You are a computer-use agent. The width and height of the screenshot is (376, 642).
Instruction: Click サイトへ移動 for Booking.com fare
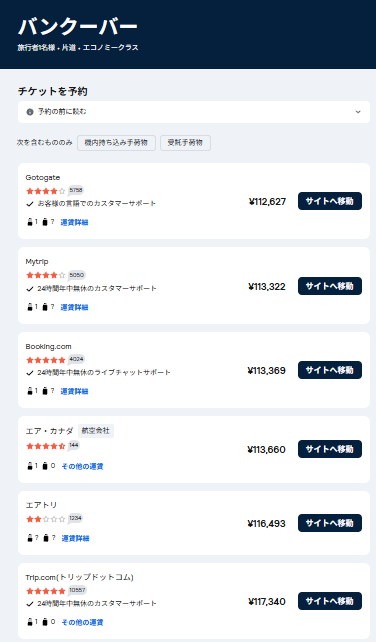tap(330, 370)
